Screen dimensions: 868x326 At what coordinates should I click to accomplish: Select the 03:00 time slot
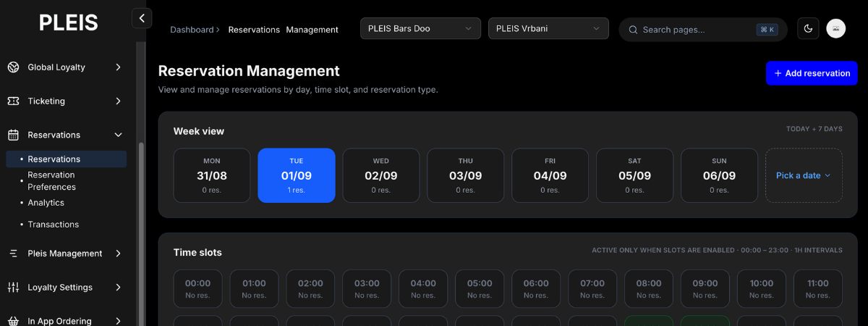367,288
